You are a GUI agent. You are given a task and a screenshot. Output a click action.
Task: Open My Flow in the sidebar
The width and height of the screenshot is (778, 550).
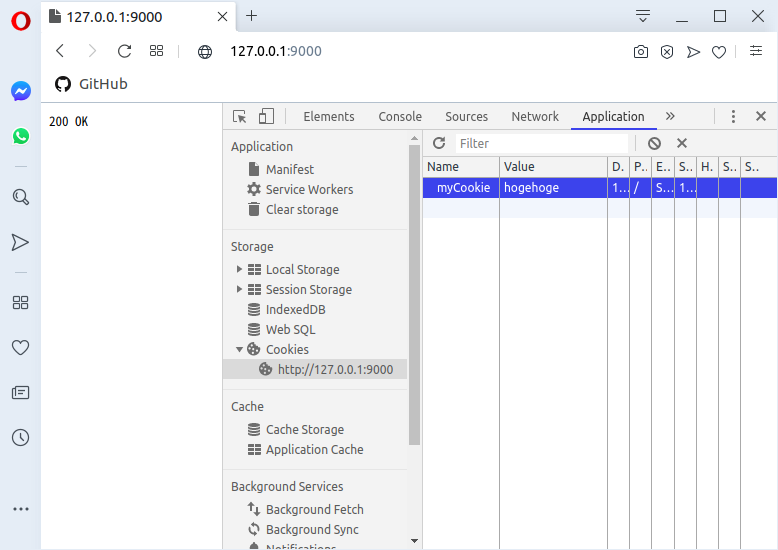tap(20, 242)
